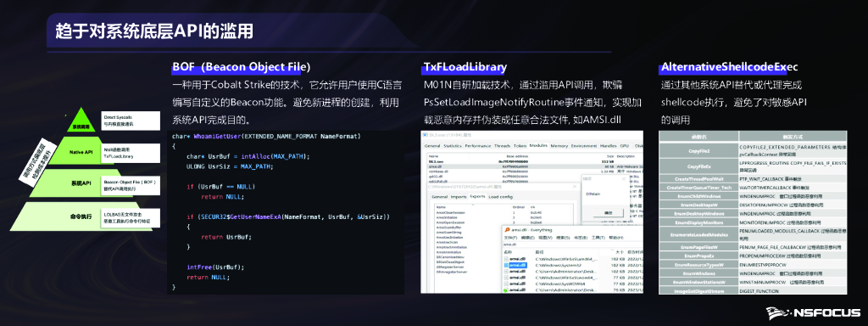Select Exports tab in amsi.dll properties
This screenshot has width=868, height=326.
pos(478,196)
